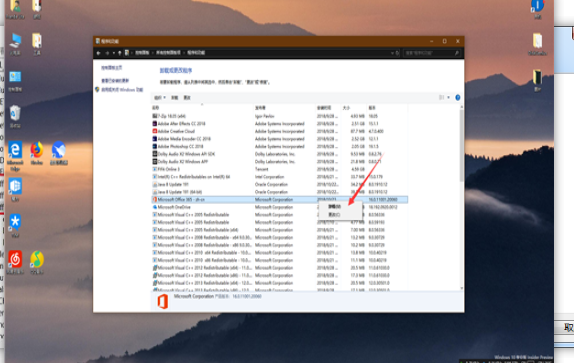Open the recent locations dropdown beside the forward arrow
This screenshot has height=363, width=574.
114,53
